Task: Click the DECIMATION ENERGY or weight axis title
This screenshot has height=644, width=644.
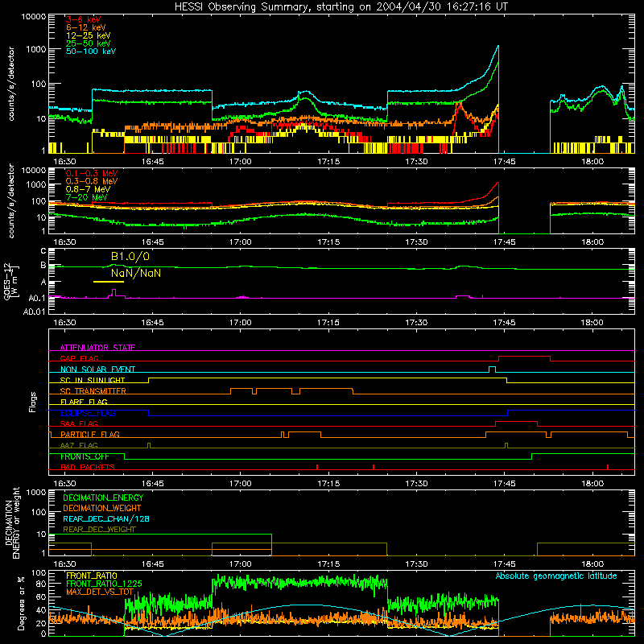Action: tap(12, 522)
